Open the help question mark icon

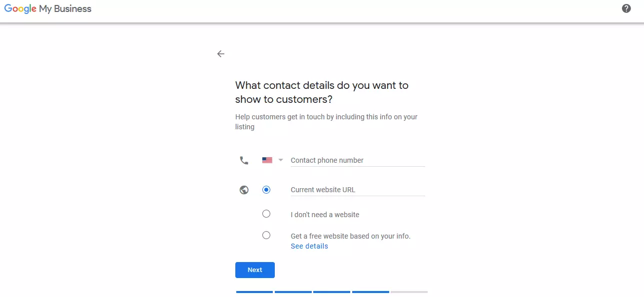pos(626,8)
